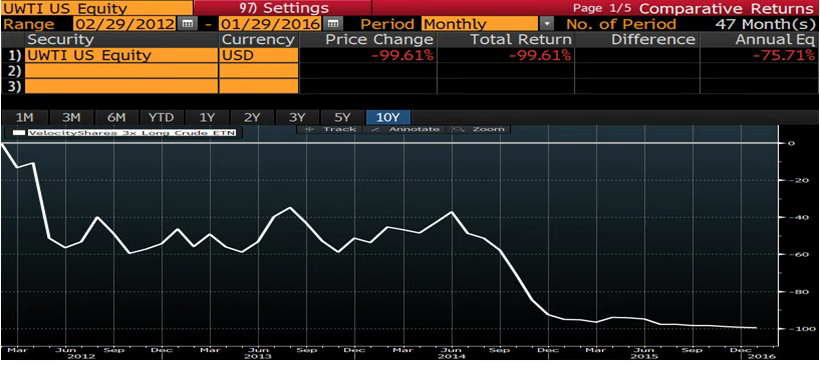Click the Track chart tool

coord(332,129)
